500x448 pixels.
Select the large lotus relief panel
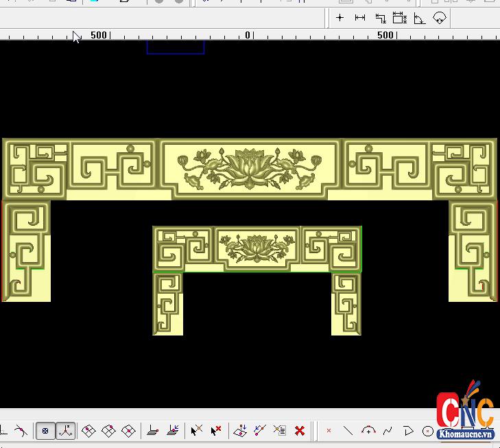(x=250, y=167)
